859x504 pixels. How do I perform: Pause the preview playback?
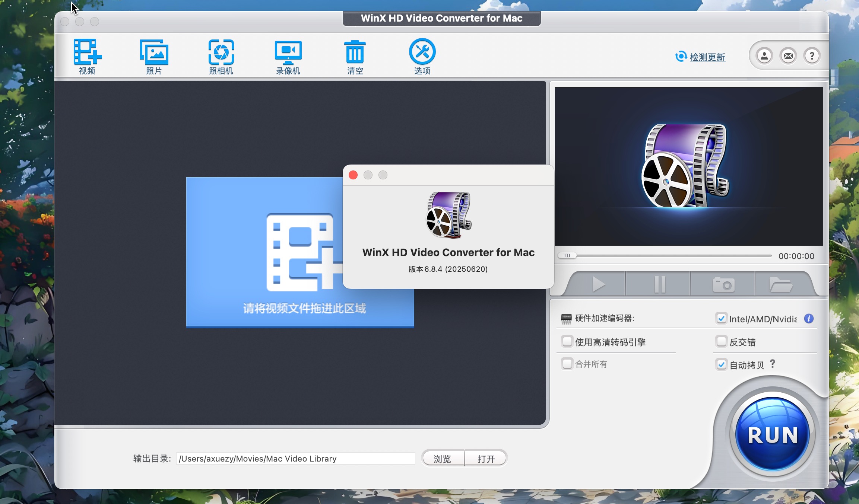tap(659, 284)
